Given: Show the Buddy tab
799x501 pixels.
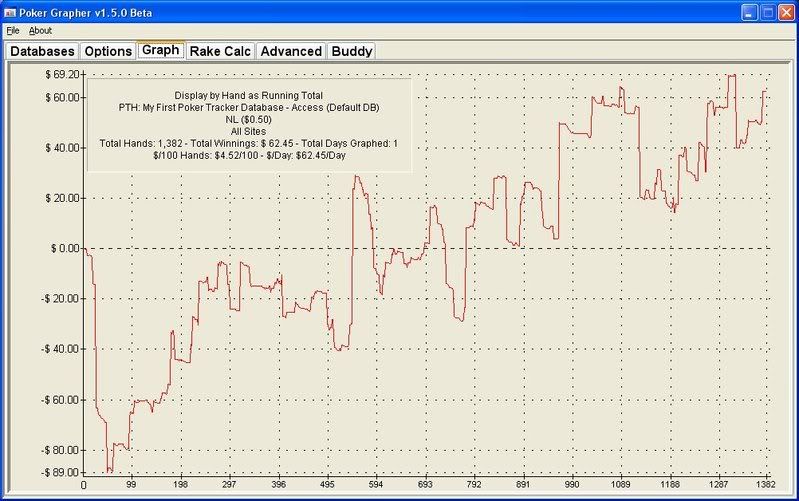Looking at the screenshot, I should (x=351, y=51).
